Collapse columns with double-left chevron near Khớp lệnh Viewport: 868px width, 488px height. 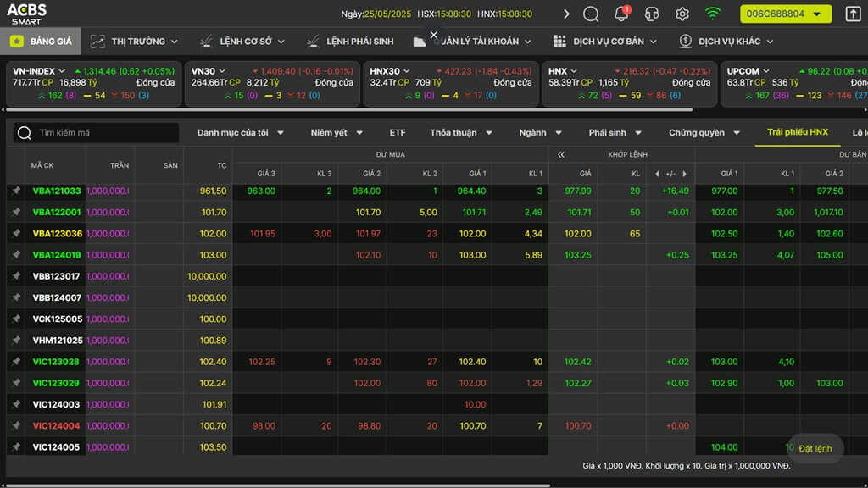tap(561, 154)
